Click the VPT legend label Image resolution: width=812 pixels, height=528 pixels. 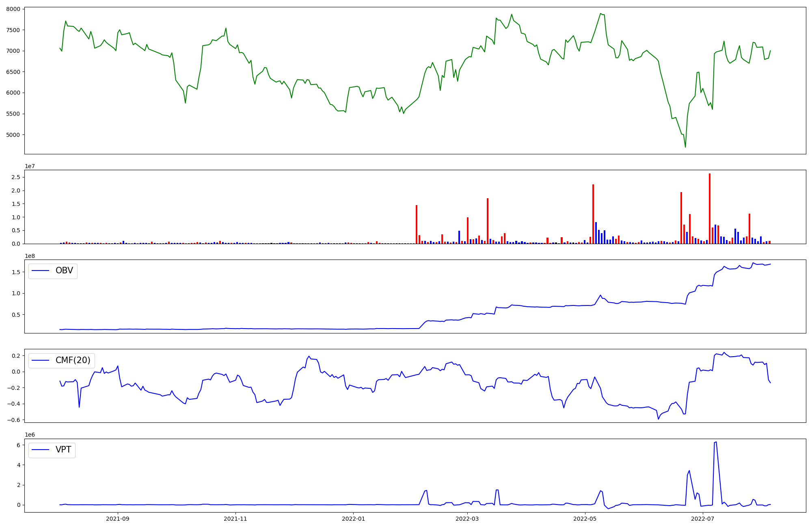63,450
